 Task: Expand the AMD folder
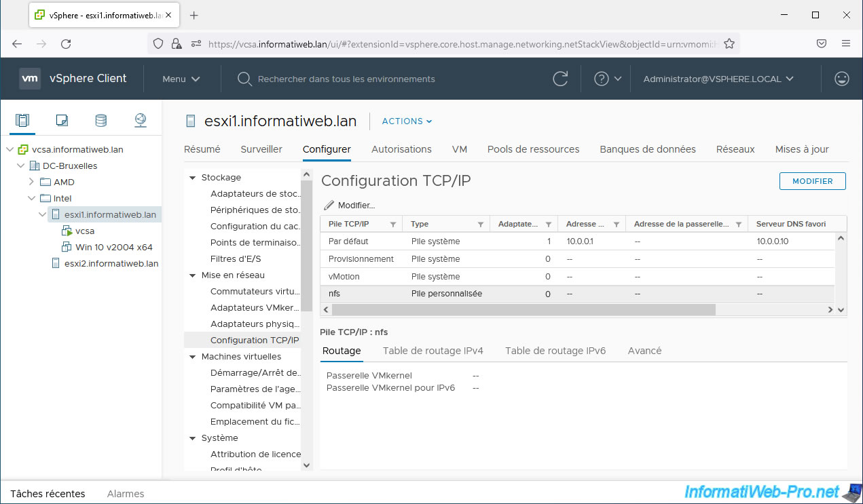tap(31, 182)
